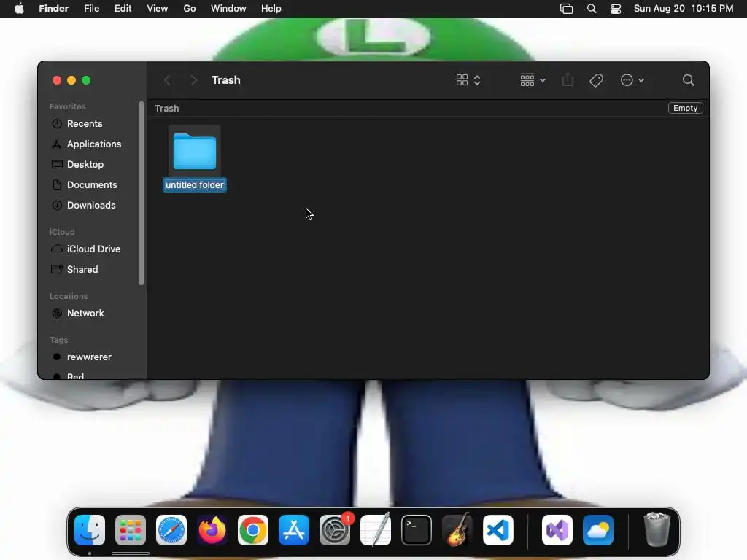Screen dimensions: 747x560
Task: Open the File menu
Action: (x=91, y=9)
